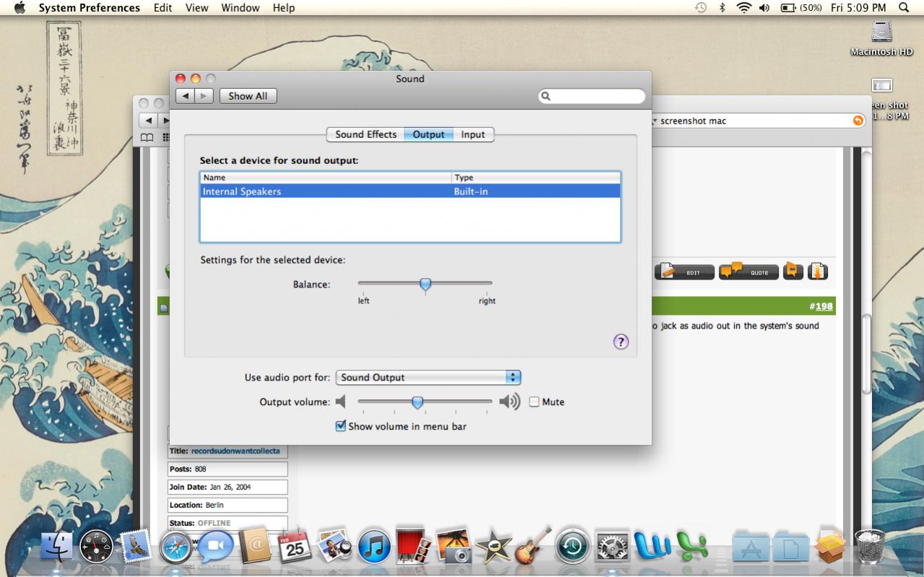Click the recordsudonwantcollecta title link
This screenshot has width=924, height=577.
pos(236,451)
